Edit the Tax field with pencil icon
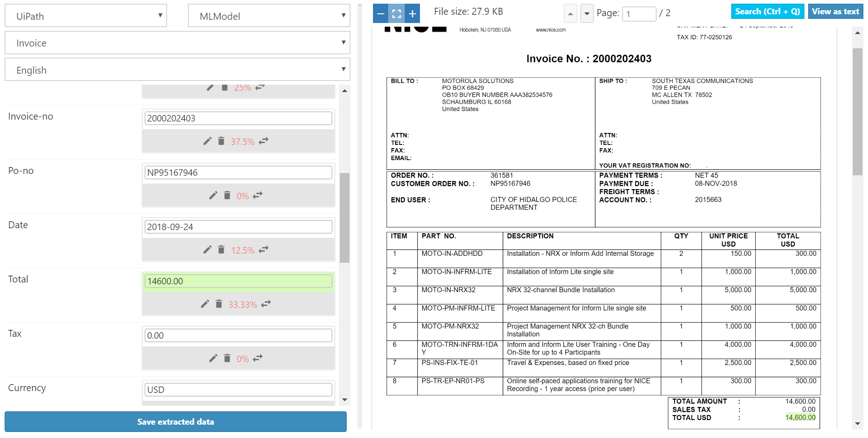 click(x=213, y=358)
